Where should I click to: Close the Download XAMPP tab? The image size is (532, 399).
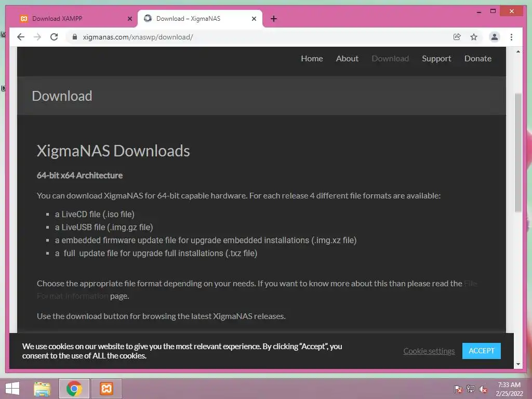(x=129, y=19)
